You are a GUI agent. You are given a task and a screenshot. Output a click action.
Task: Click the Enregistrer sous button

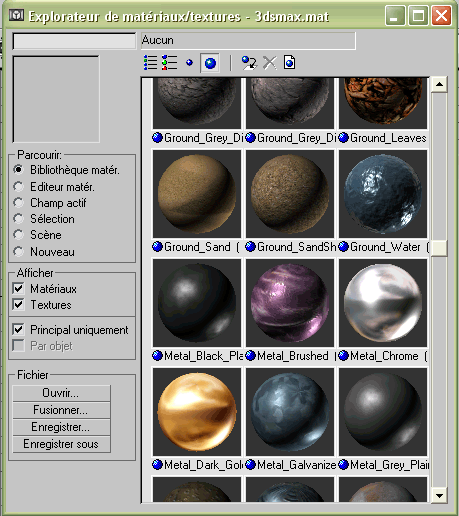click(61, 444)
